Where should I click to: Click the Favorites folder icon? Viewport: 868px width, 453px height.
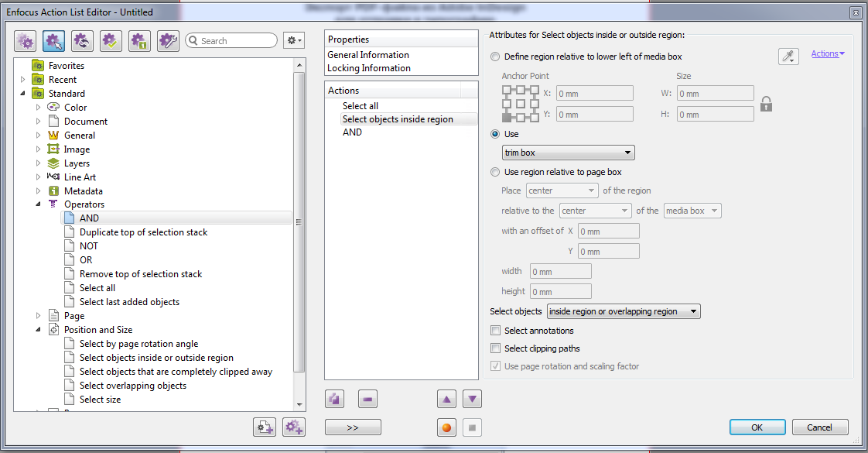tap(38, 65)
